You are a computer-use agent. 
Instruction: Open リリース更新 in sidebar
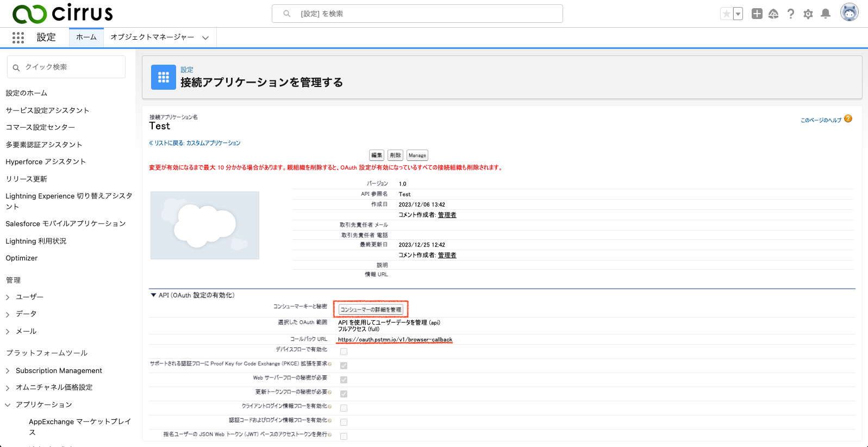coord(27,179)
